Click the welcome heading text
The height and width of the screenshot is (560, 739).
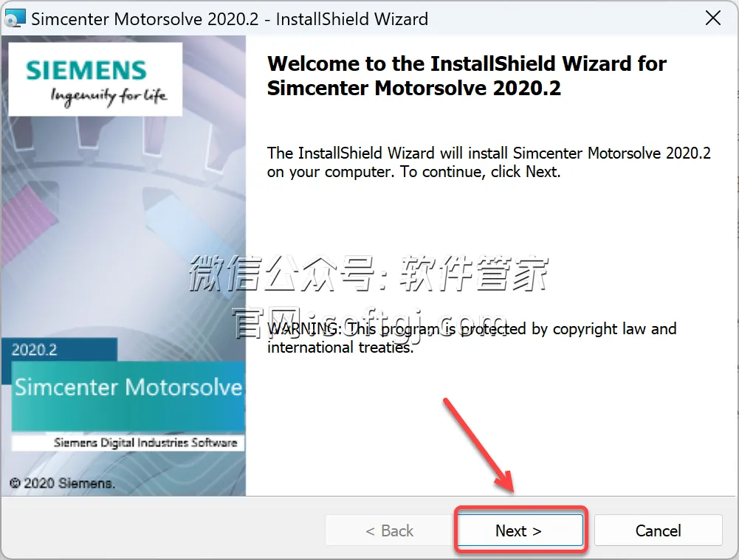(467, 76)
